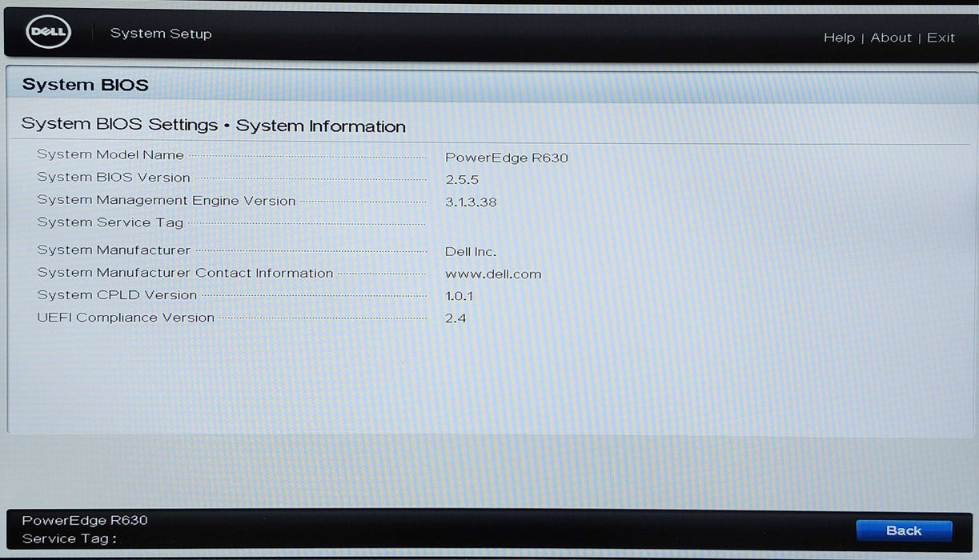Image resolution: width=979 pixels, height=560 pixels.
Task: Exit System Setup
Action: [x=941, y=38]
